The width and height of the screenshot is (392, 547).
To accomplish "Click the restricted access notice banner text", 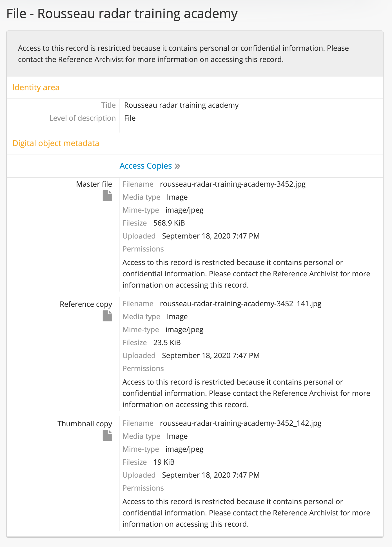I will pos(183,54).
